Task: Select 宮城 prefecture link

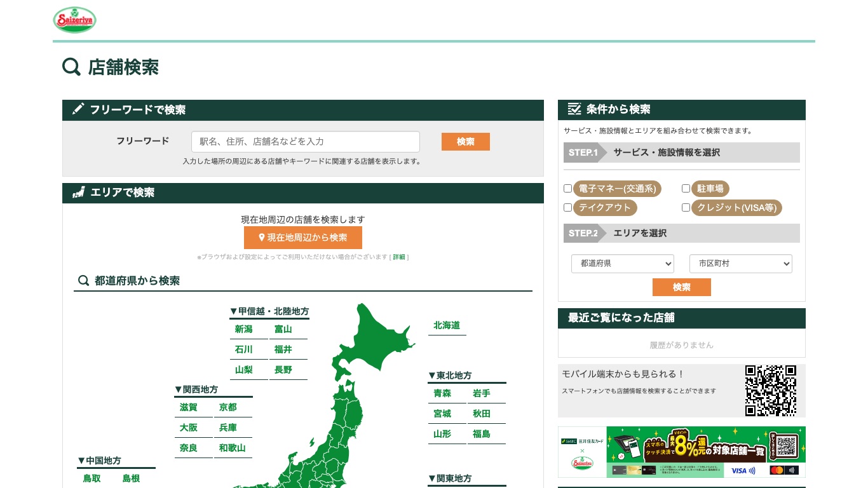Action: [442, 414]
